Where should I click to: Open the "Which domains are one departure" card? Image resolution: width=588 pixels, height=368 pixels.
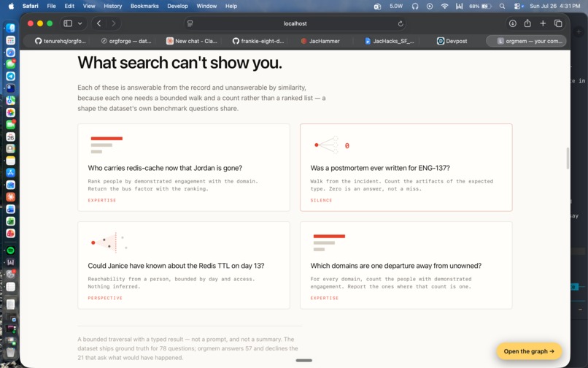pos(406,265)
